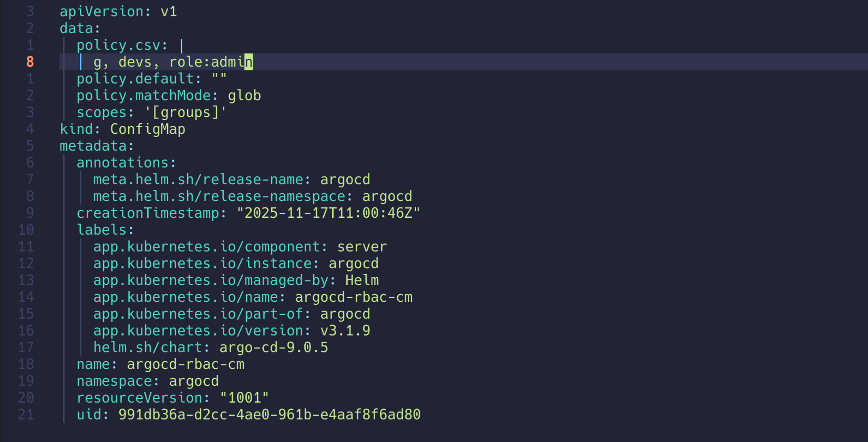Click the meta.helm.sh/release-name key
This screenshot has width=868, height=442.
[198, 180]
